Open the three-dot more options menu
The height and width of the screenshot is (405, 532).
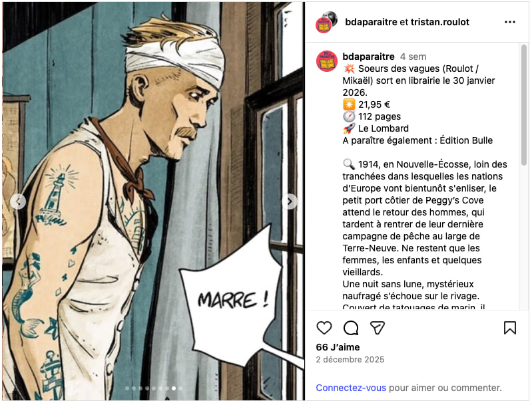(510, 22)
